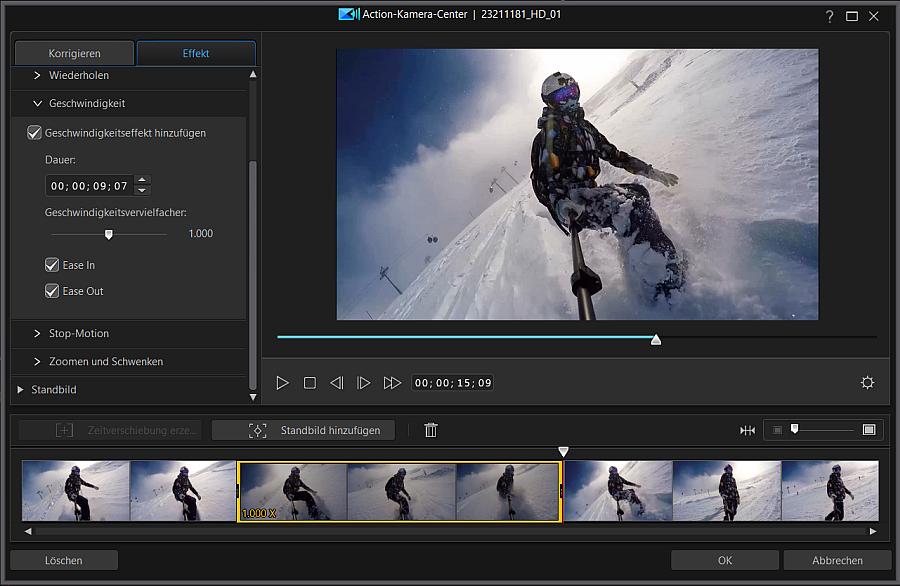Advance to the next frame

(x=364, y=383)
